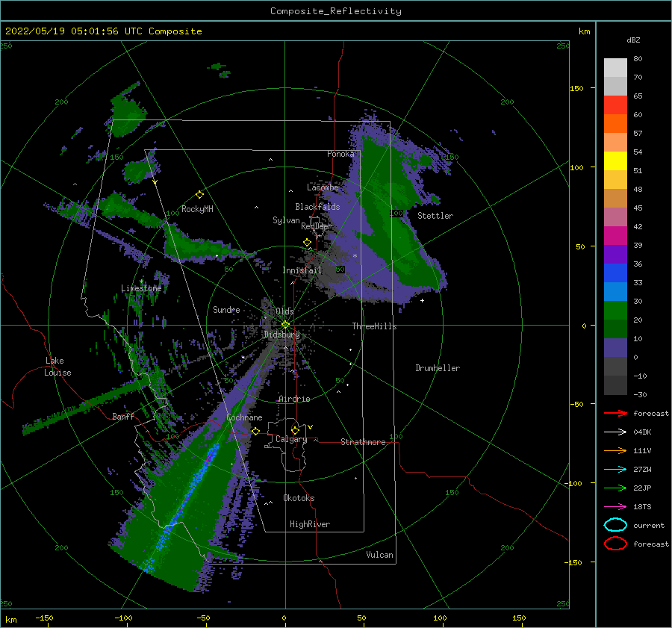
Task: Click the RedDeer city label
Action: (317, 226)
